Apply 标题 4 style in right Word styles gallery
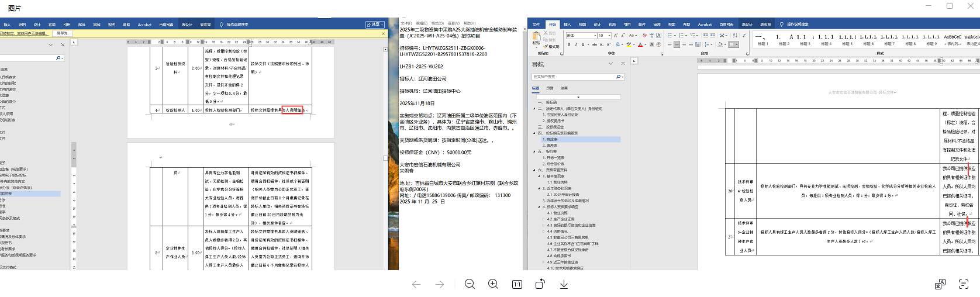This screenshot has width=980, height=297. (x=826, y=39)
